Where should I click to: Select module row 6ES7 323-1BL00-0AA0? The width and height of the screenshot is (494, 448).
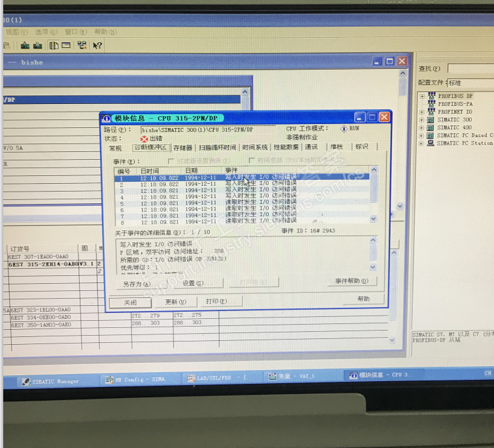tap(41, 310)
